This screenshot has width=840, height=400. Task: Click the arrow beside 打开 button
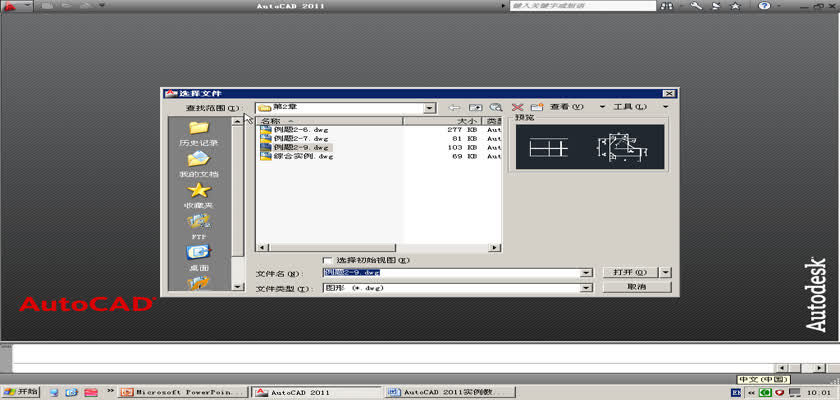665,273
